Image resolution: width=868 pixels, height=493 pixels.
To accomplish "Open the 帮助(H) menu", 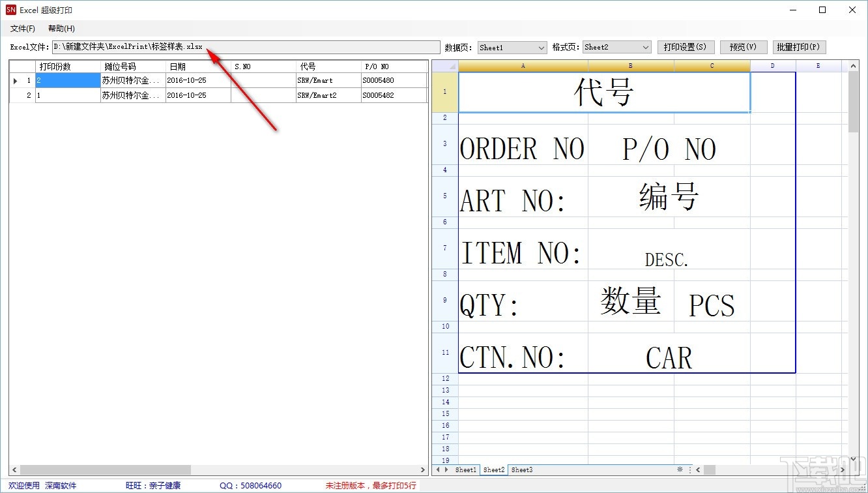I will coord(61,29).
